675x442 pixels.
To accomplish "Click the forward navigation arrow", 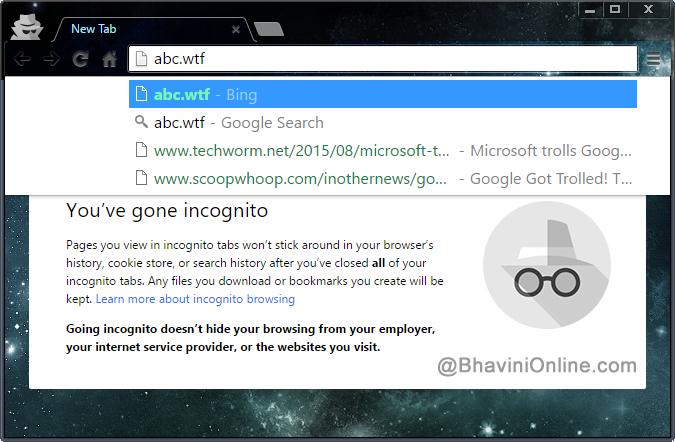I will click(52, 59).
